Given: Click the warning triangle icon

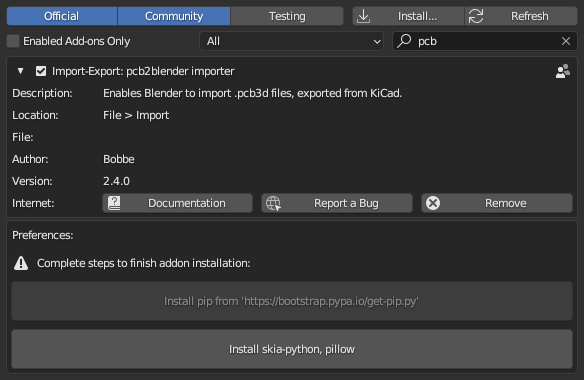Looking at the screenshot, I should click(21, 263).
